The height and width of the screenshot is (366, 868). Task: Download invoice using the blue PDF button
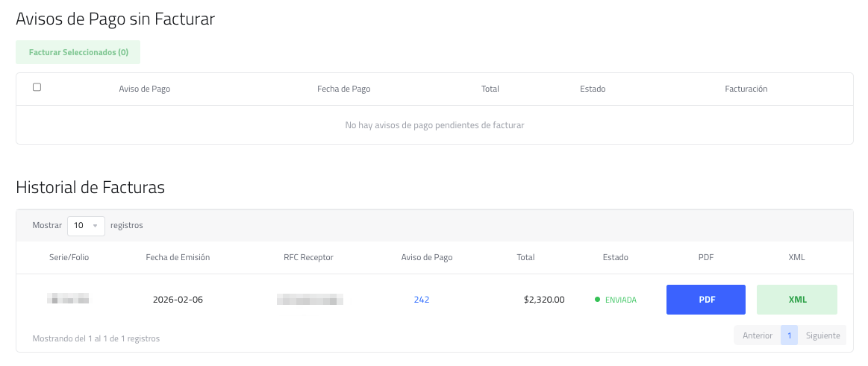(x=705, y=300)
